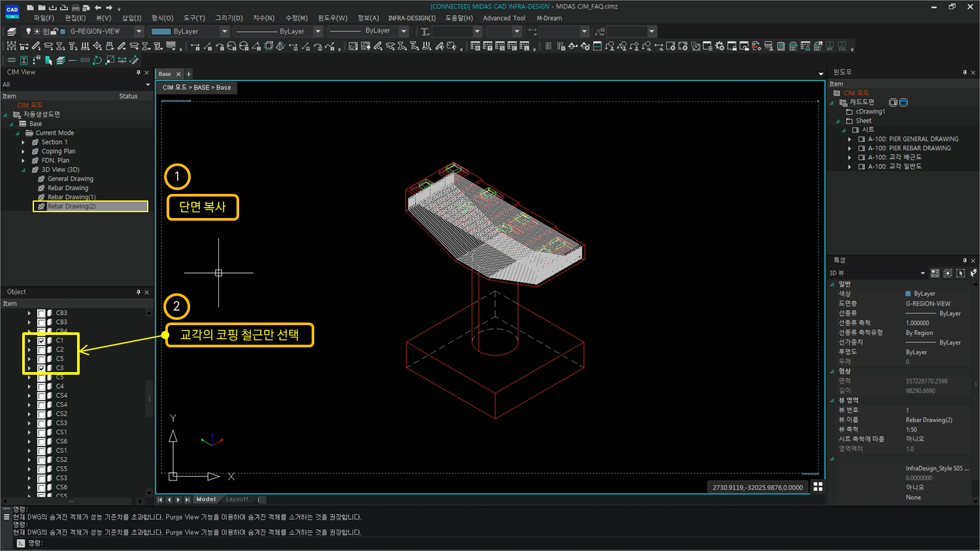The width and height of the screenshot is (980, 551).
Task: Click the CIM 모드 > BASE > Base breadcrumb
Action: click(197, 87)
